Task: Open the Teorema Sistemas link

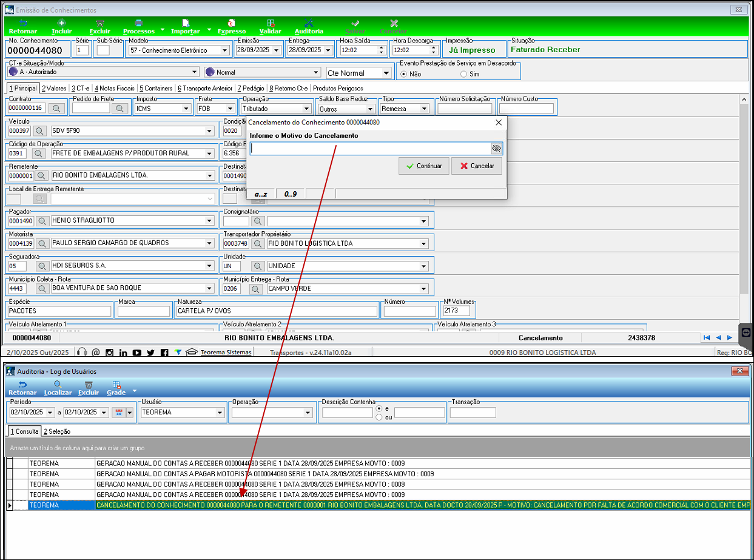Action: [x=226, y=353]
